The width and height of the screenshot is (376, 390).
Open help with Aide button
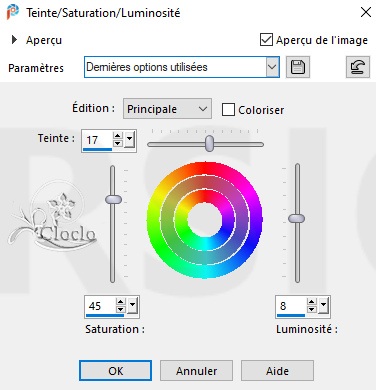tap(277, 370)
